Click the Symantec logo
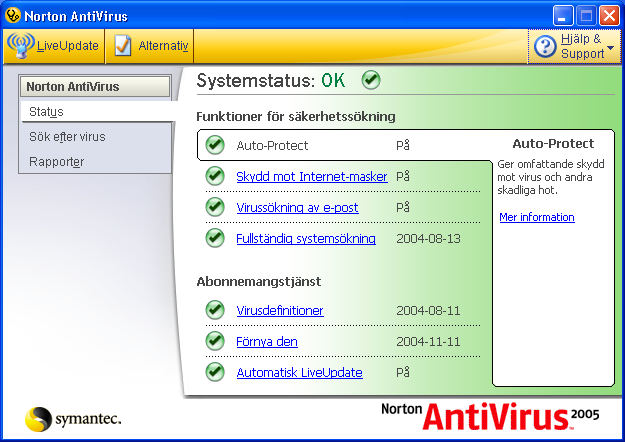The height and width of the screenshot is (442, 625). (73, 419)
